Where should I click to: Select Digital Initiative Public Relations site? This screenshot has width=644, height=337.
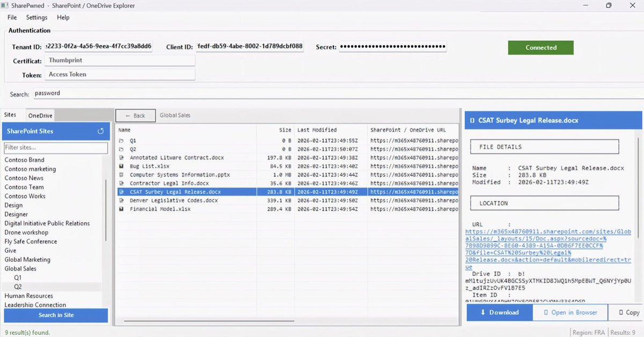click(47, 223)
